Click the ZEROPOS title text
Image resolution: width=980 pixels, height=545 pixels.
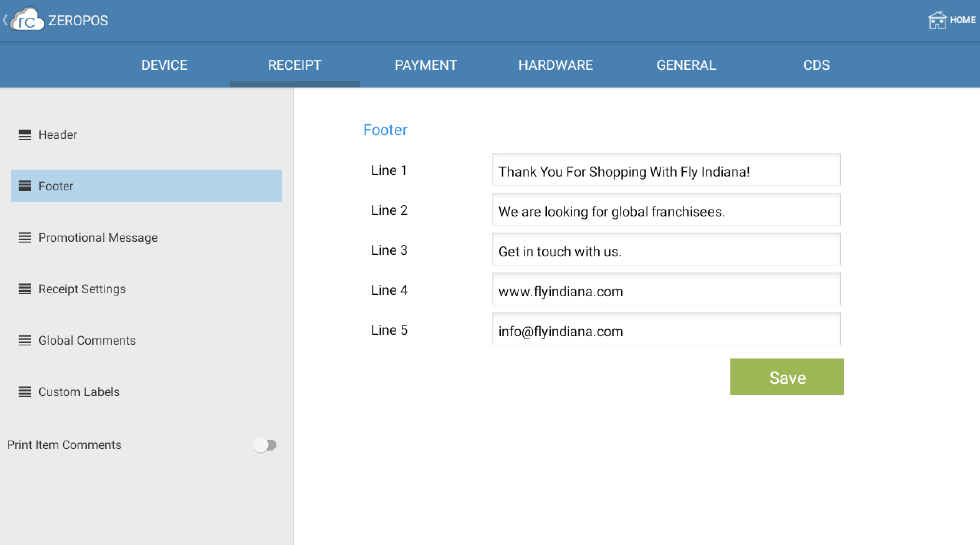[78, 20]
